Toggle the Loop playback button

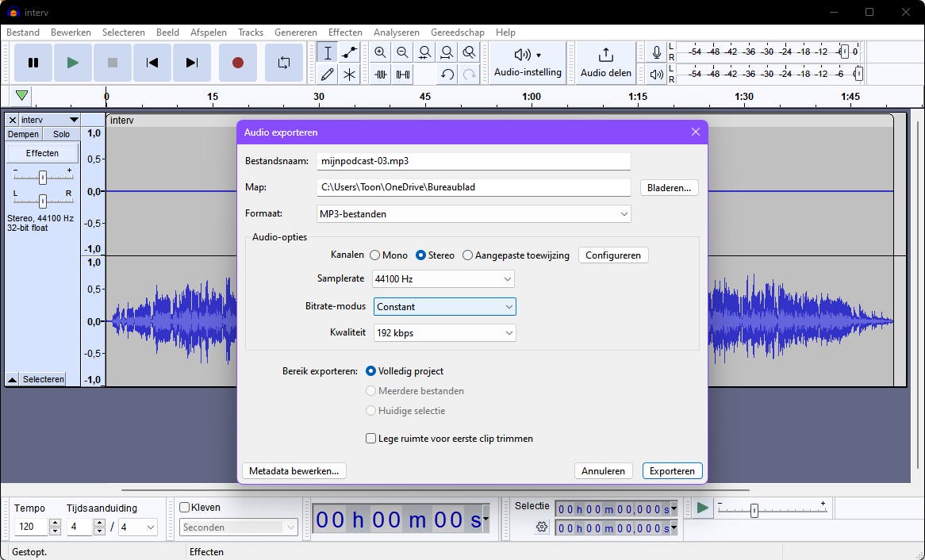pyautogui.click(x=283, y=63)
